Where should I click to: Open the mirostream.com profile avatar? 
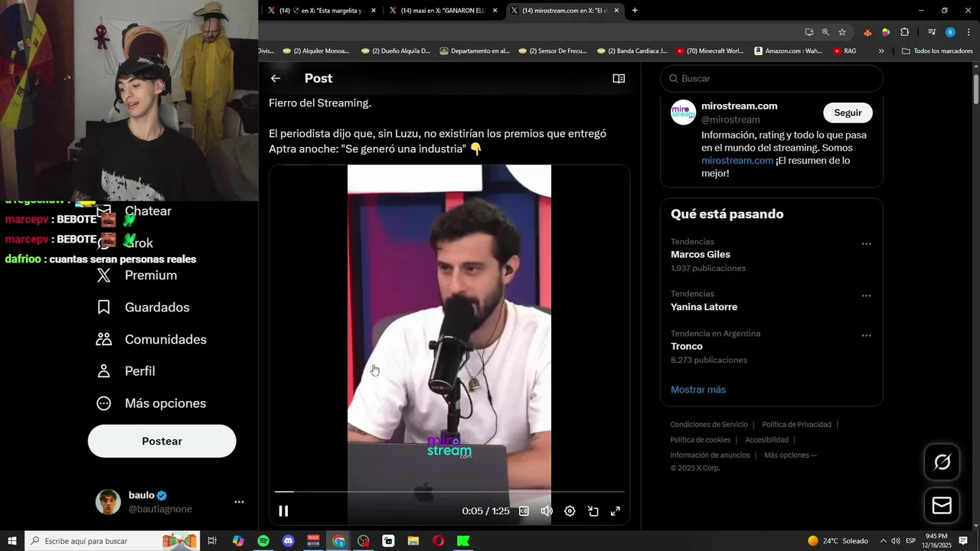click(x=683, y=112)
